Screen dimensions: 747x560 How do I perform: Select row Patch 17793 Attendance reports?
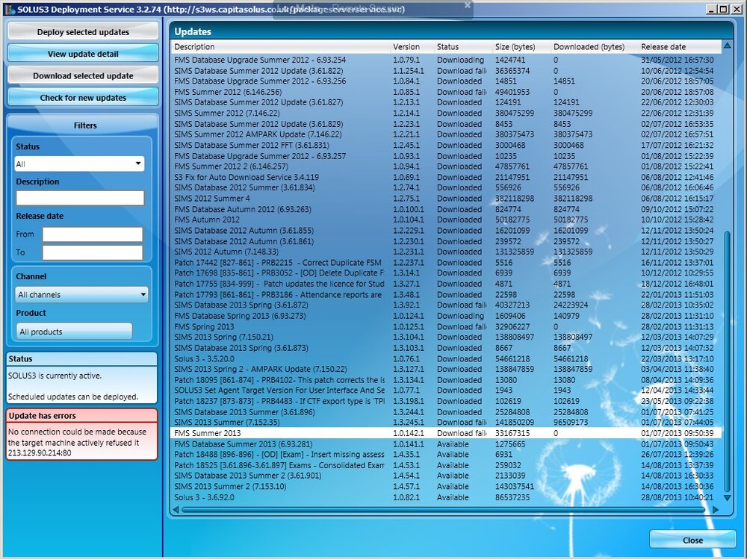[446, 295]
